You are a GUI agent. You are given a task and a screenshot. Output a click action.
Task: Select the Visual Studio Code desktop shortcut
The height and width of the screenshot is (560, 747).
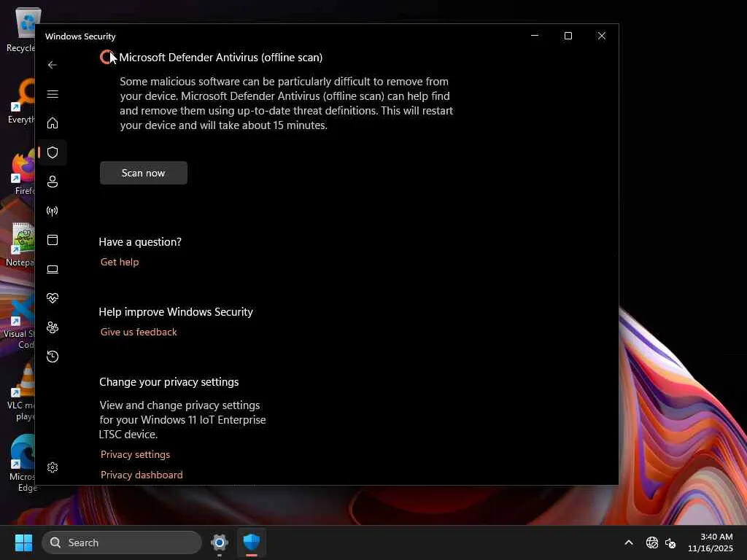click(x=19, y=322)
